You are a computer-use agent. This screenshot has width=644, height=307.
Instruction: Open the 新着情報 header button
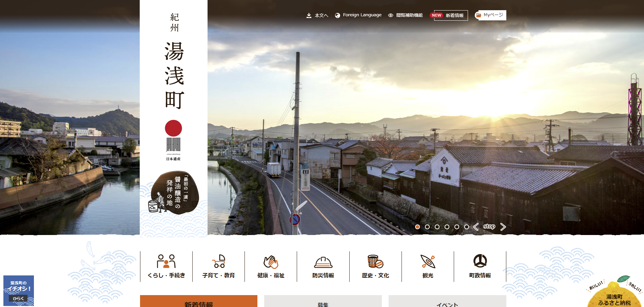[451, 15]
